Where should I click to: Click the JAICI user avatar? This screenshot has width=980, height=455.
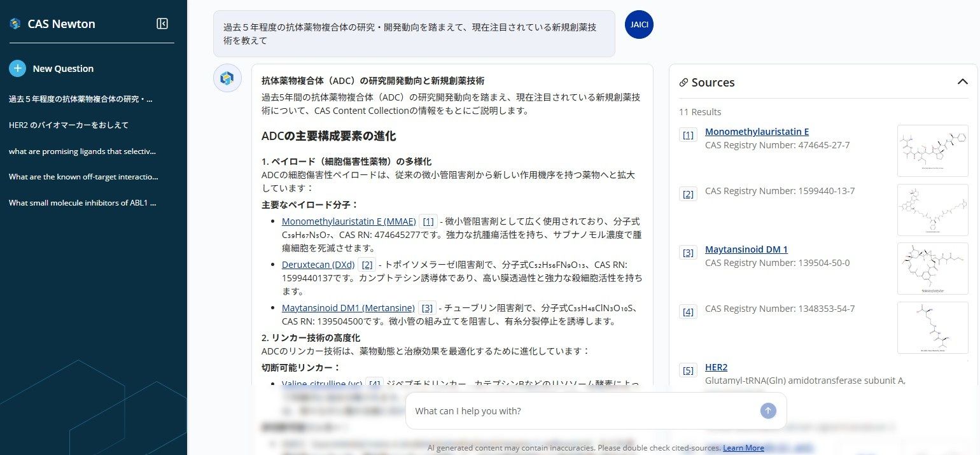[639, 24]
